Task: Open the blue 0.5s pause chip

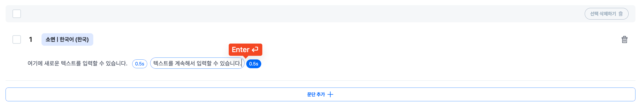Action: tap(254, 64)
